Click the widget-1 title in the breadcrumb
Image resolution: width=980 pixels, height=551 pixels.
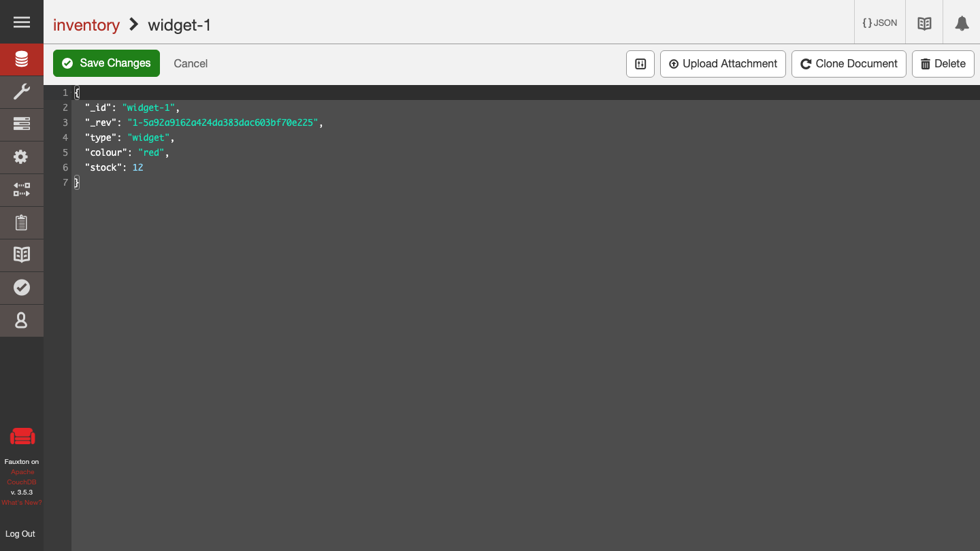pyautogui.click(x=180, y=25)
